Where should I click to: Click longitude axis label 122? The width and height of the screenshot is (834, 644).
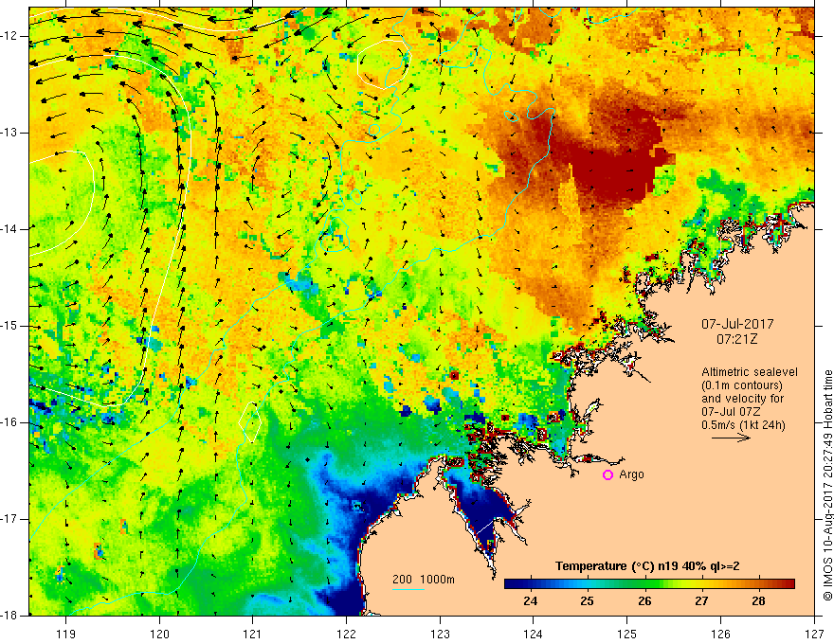click(x=346, y=634)
